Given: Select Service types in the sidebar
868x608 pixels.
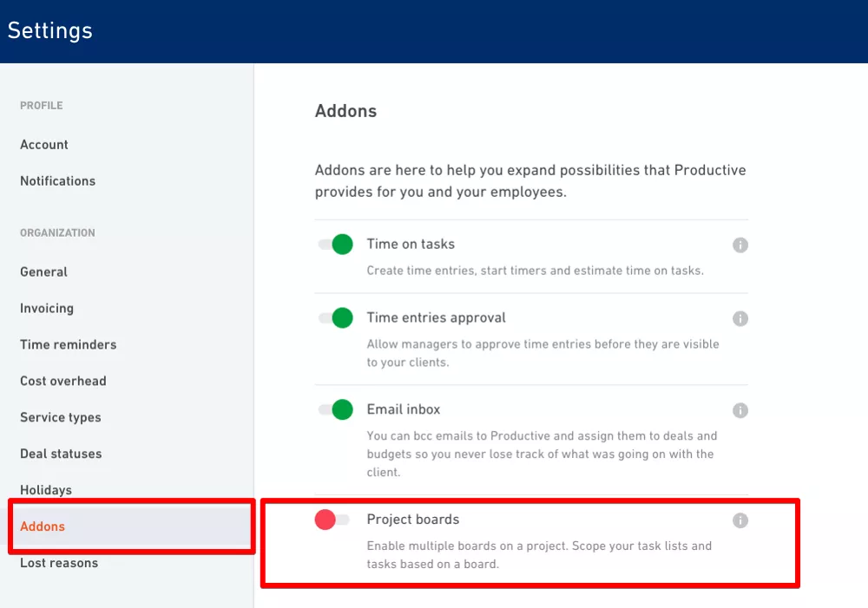Looking at the screenshot, I should 61,417.
